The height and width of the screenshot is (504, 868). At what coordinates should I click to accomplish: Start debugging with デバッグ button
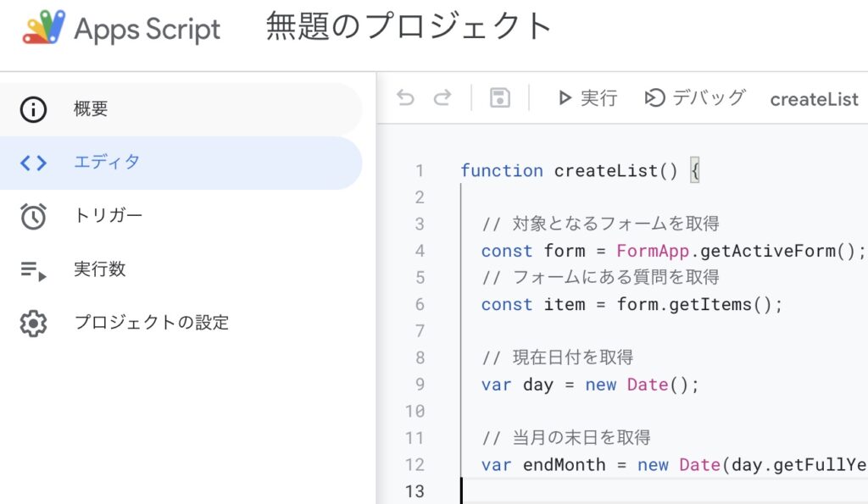[695, 98]
